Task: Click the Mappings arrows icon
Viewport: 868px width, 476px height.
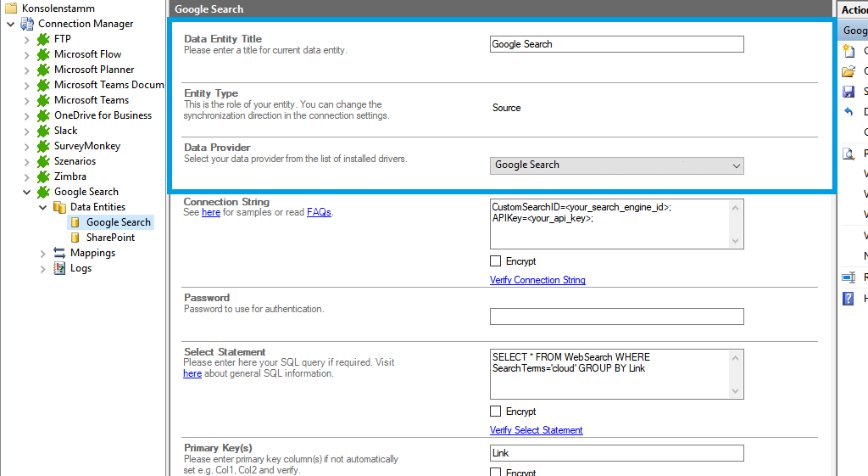Action: (x=59, y=253)
